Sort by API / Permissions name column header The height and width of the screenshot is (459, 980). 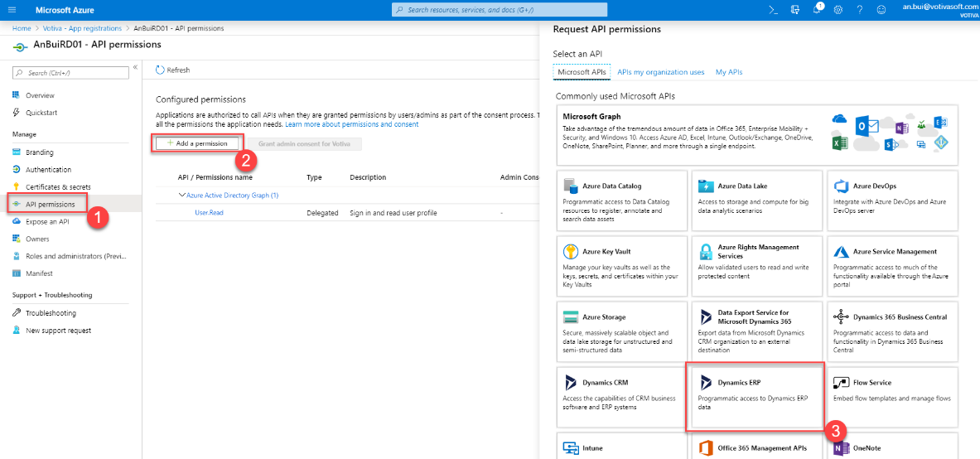tap(215, 177)
